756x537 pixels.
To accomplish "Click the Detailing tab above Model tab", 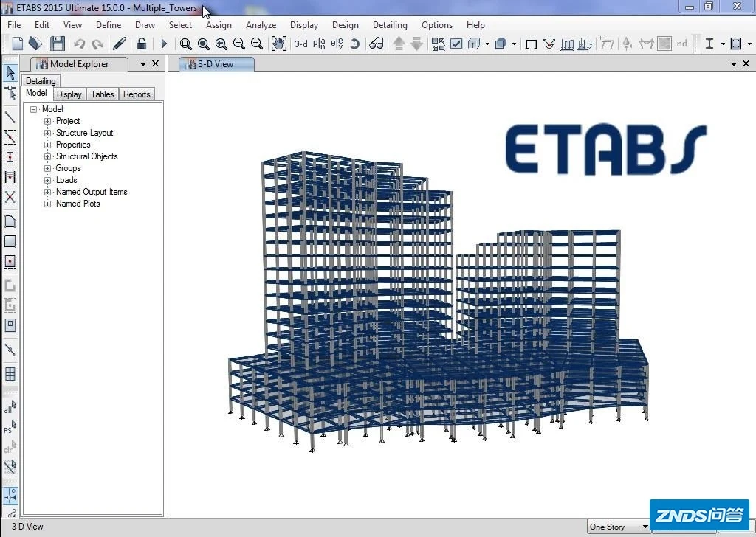I will (41, 81).
